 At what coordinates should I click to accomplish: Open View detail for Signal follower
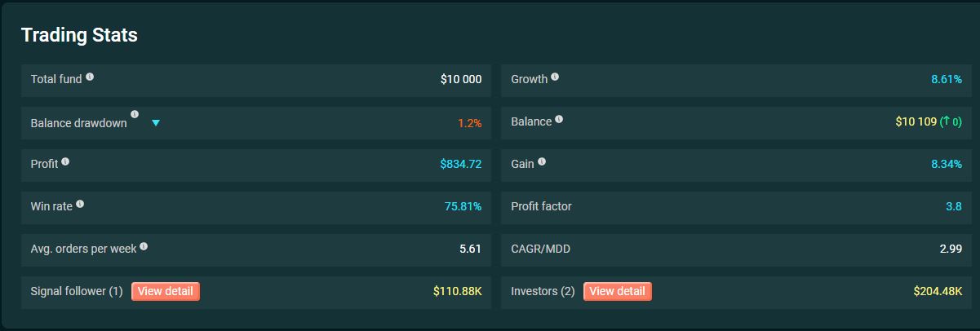point(166,291)
